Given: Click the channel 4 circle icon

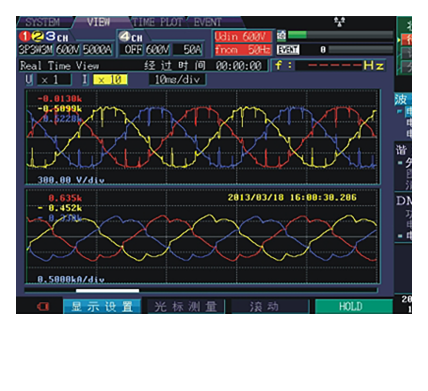Looking at the screenshot, I should point(125,36).
